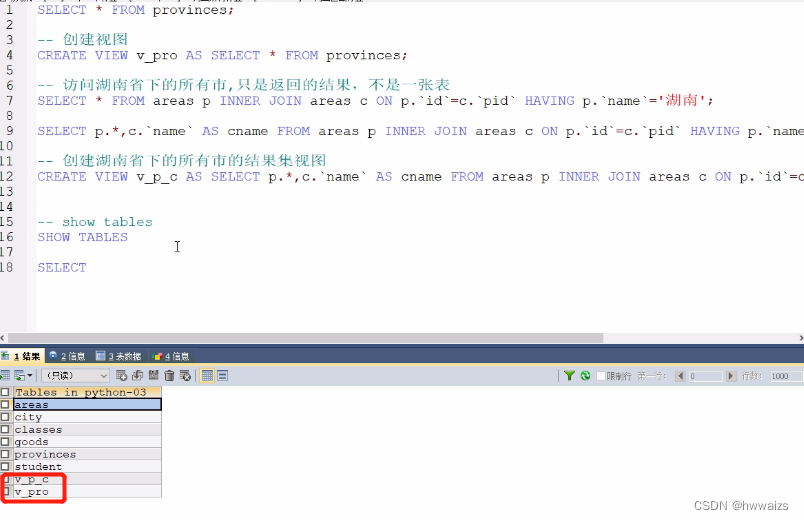
Task: Click 'CREATE VIEW v_p_c' statement on line 12
Action: tap(420, 176)
